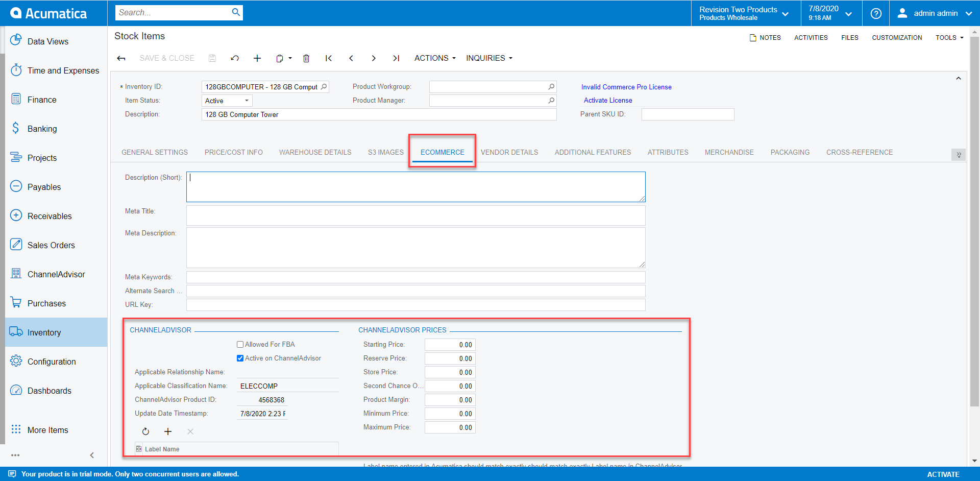Viewport: 980px width, 481px height.
Task: Go to the last record
Action: tap(396, 58)
